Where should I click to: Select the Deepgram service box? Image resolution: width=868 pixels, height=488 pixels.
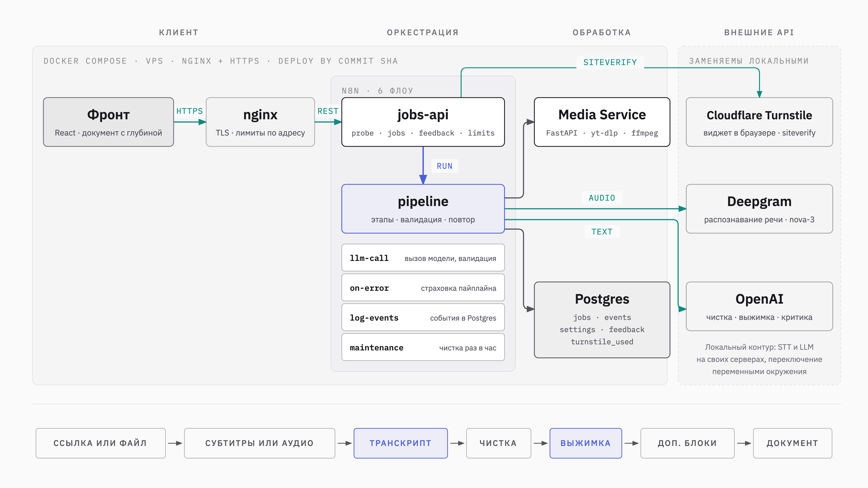(759, 209)
